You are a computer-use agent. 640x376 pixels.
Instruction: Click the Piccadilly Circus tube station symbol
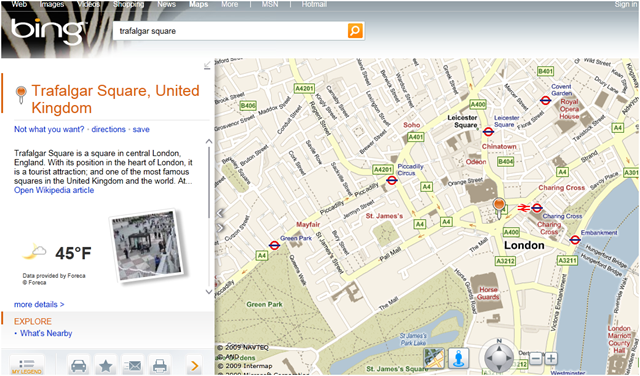point(392,180)
